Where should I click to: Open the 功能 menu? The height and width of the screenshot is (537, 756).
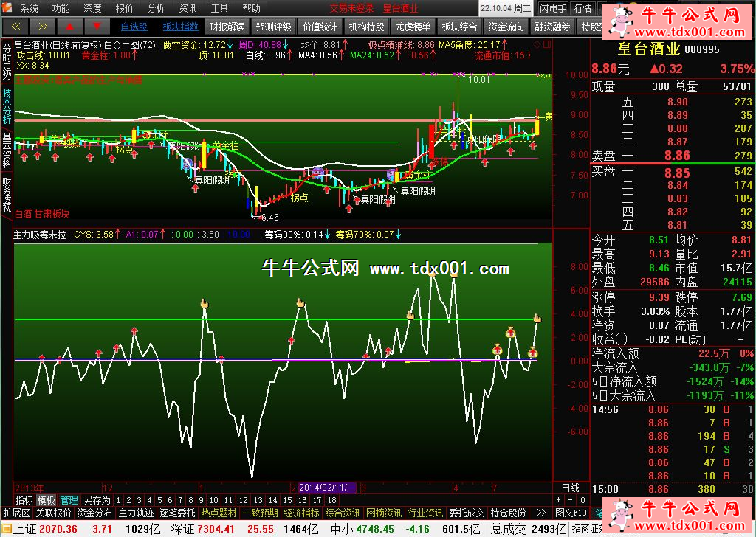(x=61, y=8)
